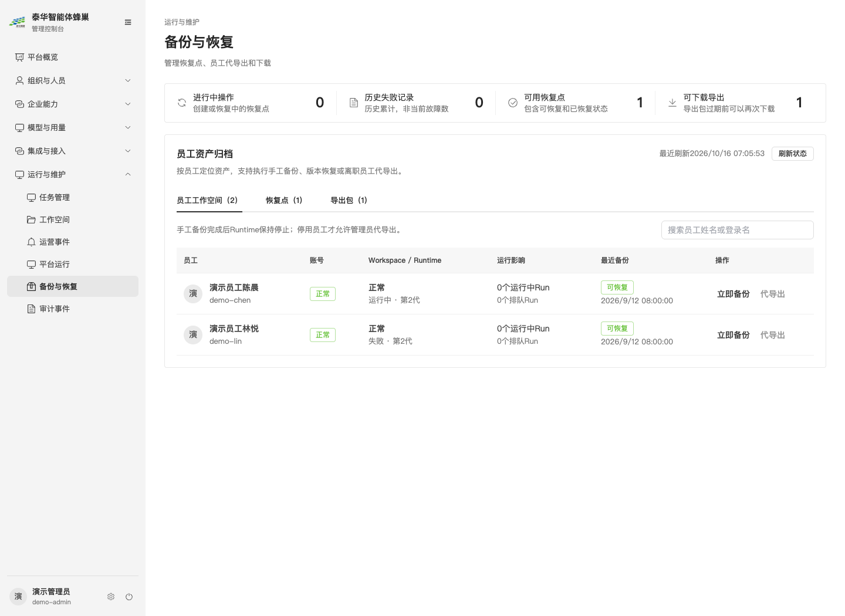Open 审计事件 in the sidebar
This screenshot has height=616, width=845.
pyautogui.click(x=73, y=309)
